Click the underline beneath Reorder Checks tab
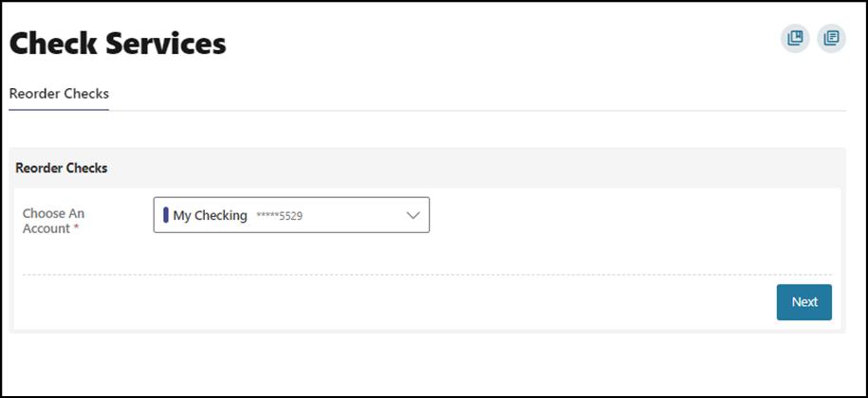The height and width of the screenshot is (398, 868). point(59,109)
